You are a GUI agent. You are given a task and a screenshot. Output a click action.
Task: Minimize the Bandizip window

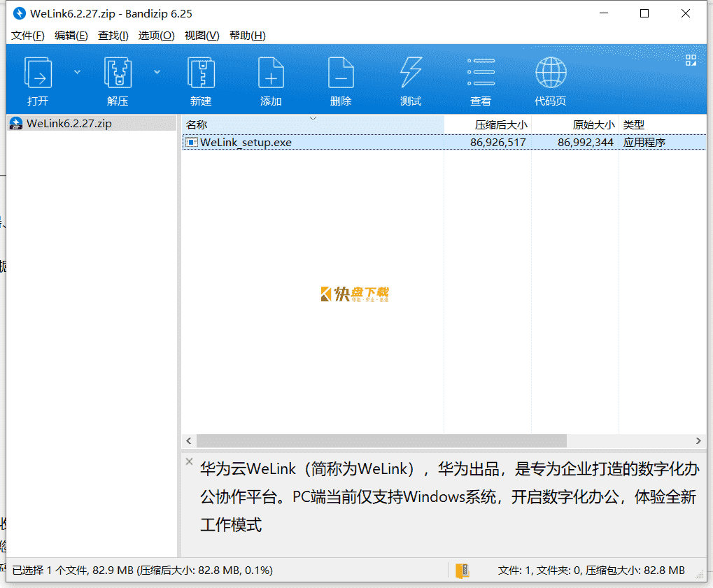(x=604, y=13)
